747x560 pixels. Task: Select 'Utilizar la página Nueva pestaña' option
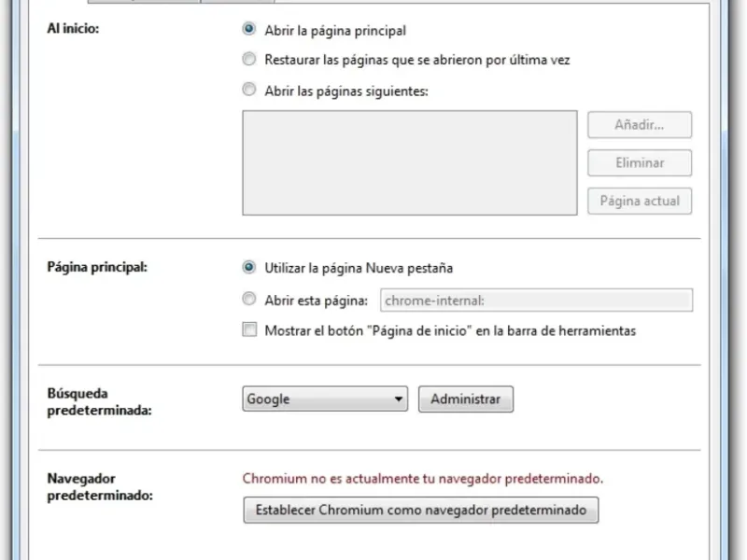pyautogui.click(x=249, y=268)
